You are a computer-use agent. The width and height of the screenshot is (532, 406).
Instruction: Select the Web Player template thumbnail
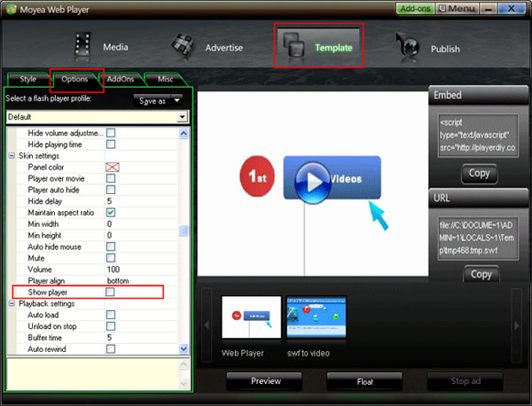click(x=251, y=317)
